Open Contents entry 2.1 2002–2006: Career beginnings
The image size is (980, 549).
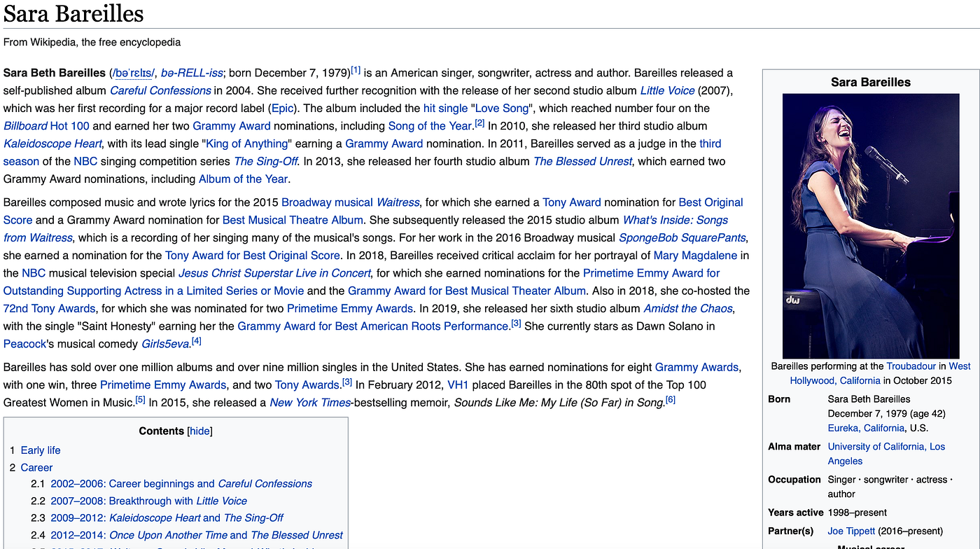tap(181, 484)
